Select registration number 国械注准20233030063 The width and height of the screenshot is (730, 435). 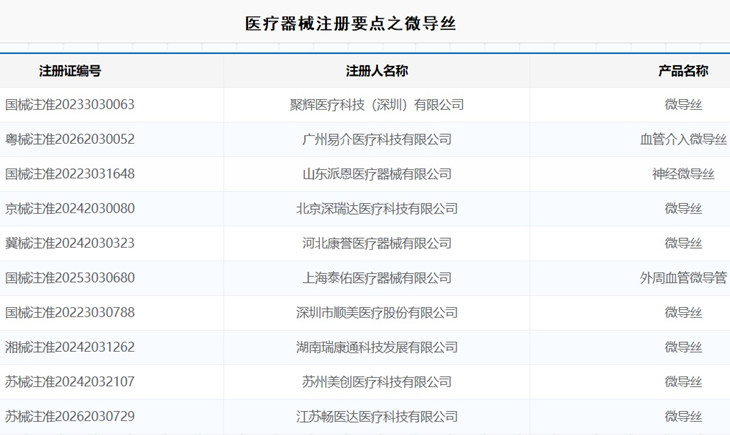(x=70, y=104)
